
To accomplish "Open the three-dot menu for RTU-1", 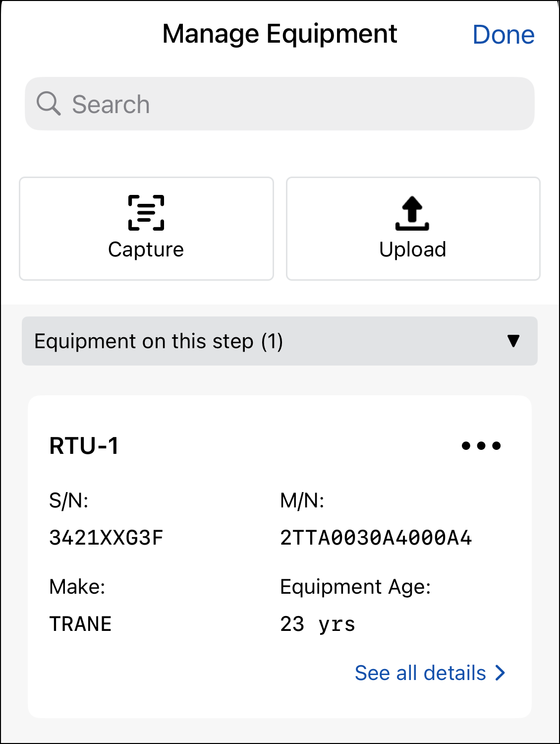I will tap(481, 445).
